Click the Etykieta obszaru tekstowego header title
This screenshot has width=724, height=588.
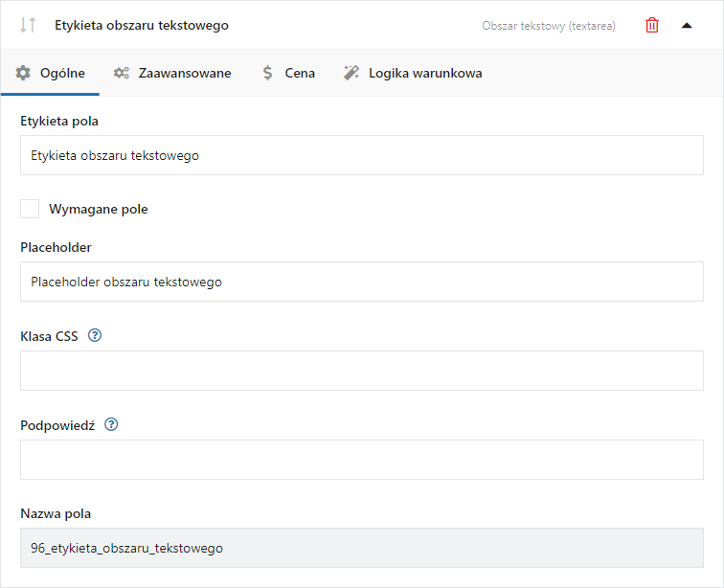point(142,26)
